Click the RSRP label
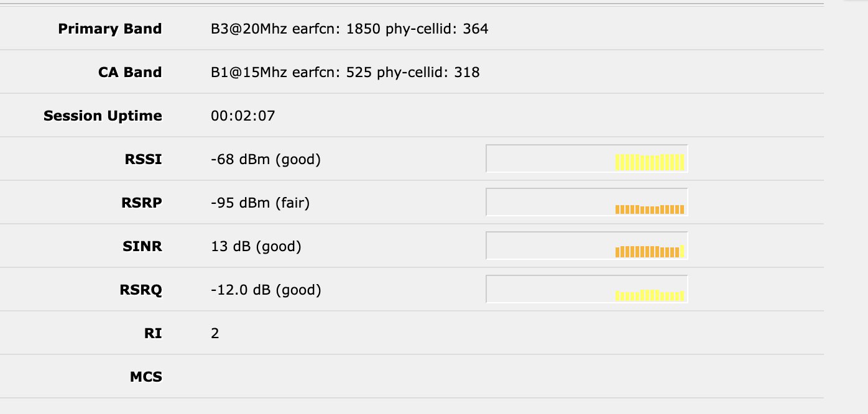 pos(143,203)
